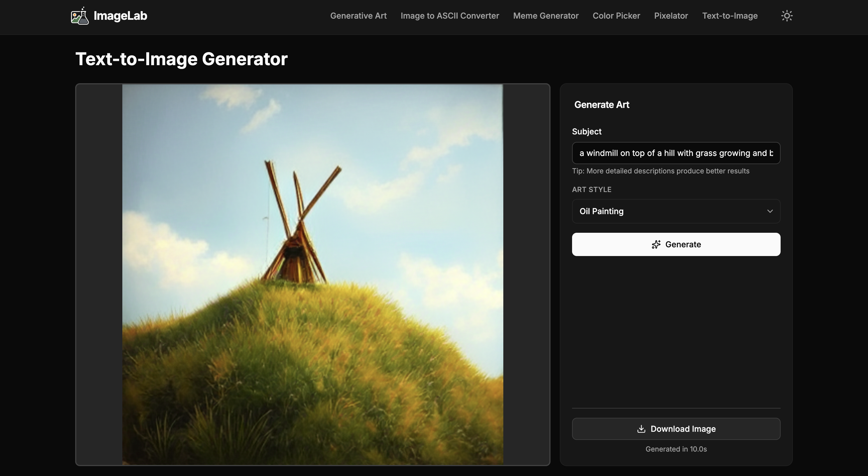The width and height of the screenshot is (868, 476).
Task: Navigate to the Pixelator tool
Action: (671, 15)
